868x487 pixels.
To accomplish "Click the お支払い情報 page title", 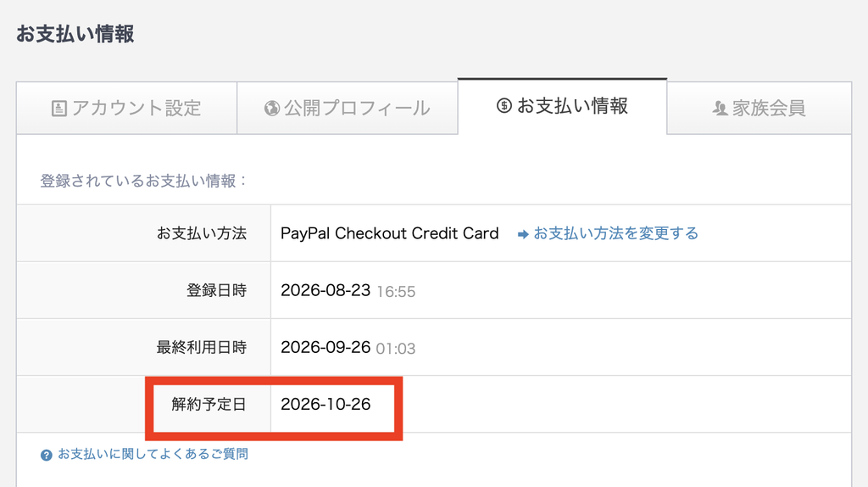I will (75, 34).
